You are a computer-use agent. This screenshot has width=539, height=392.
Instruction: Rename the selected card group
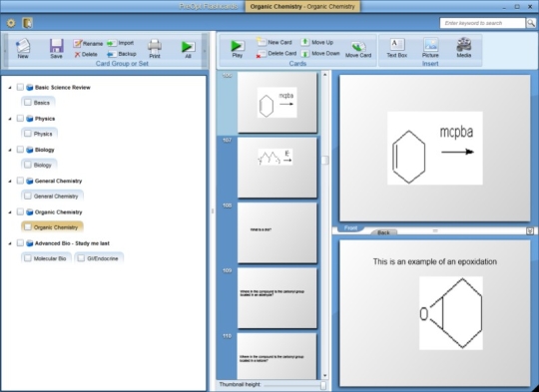click(88, 43)
